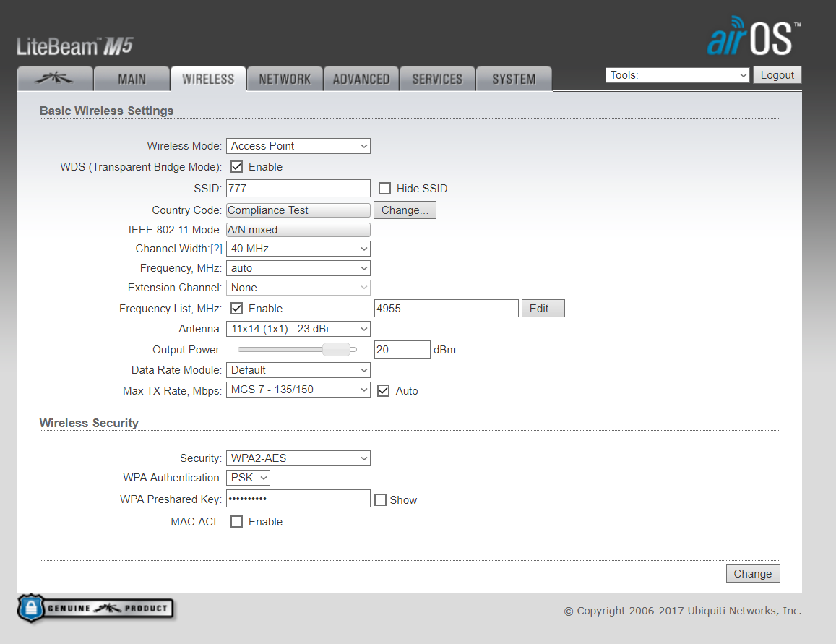This screenshot has height=644, width=836.
Task: Click the frequency list Edit button
Action: point(543,308)
